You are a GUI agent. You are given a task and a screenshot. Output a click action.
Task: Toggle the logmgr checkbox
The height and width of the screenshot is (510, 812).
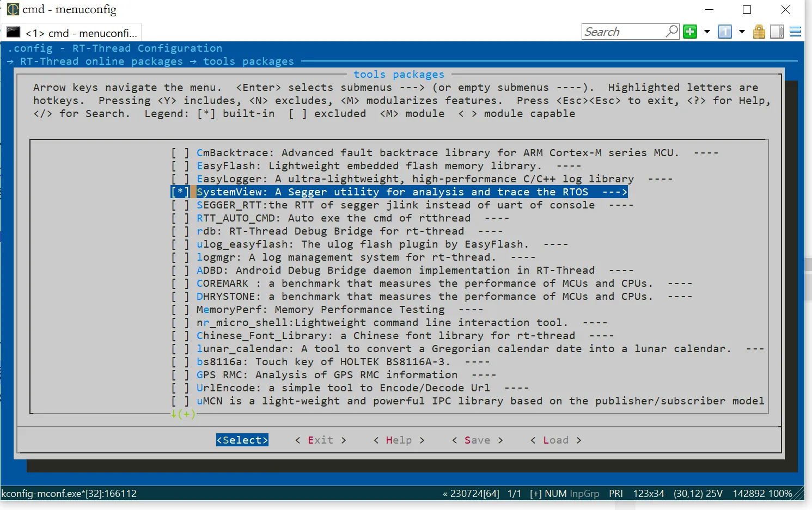click(180, 257)
